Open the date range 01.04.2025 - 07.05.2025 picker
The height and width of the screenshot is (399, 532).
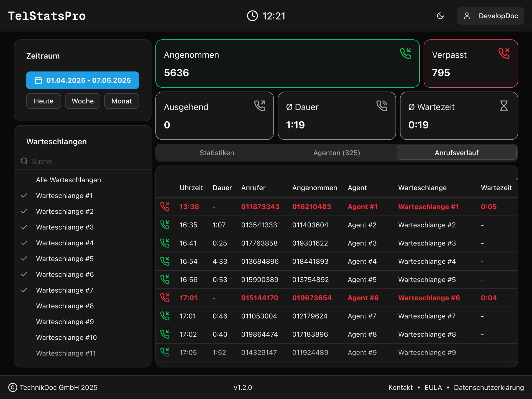pyautogui.click(x=83, y=80)
